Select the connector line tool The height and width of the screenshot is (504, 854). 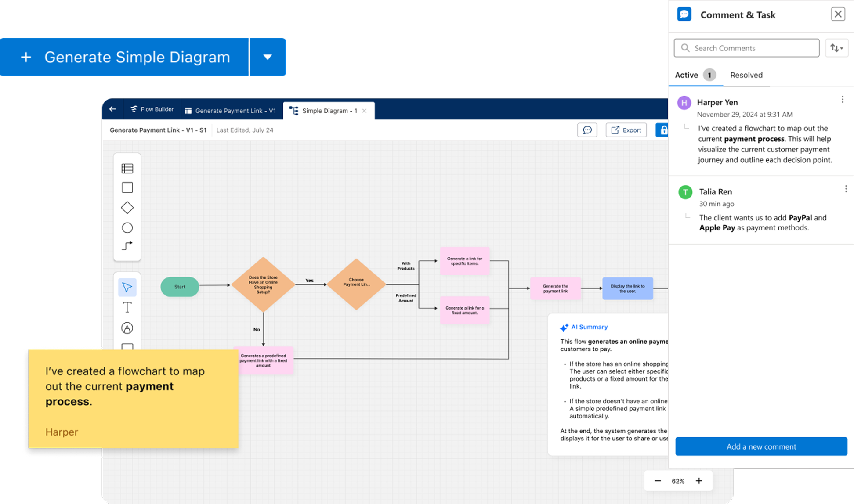pos(127,246)
